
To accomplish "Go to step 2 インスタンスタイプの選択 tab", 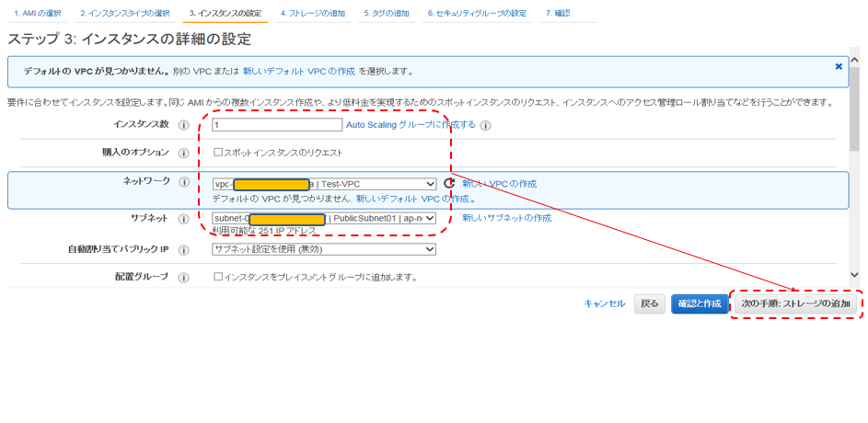I will pos(124,13).
